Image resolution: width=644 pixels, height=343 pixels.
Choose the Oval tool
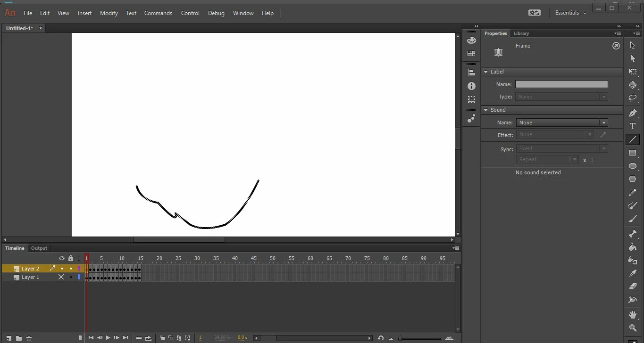click(x=633, y=166)
